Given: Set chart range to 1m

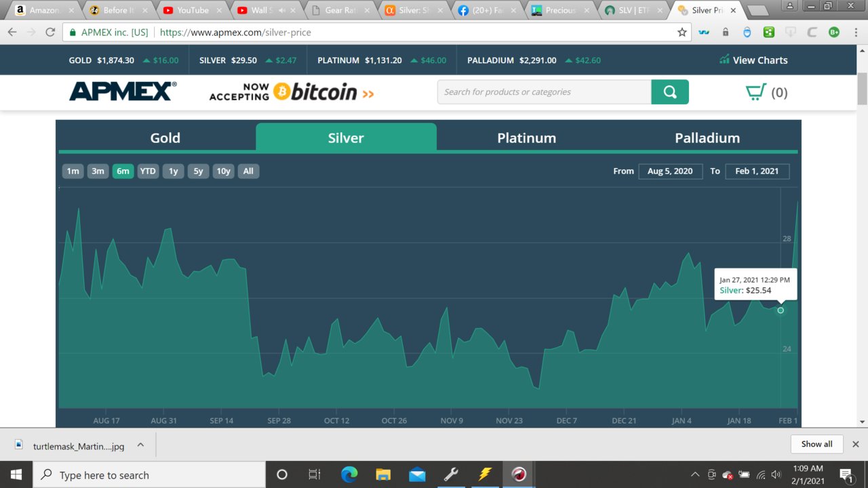Looking at the screenshot, I should (73, 171).
